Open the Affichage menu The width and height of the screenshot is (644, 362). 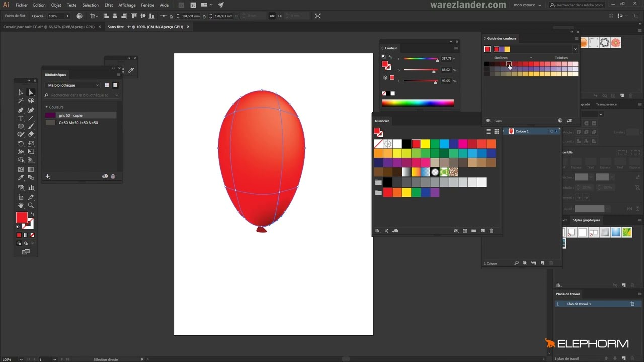[127, 5]
